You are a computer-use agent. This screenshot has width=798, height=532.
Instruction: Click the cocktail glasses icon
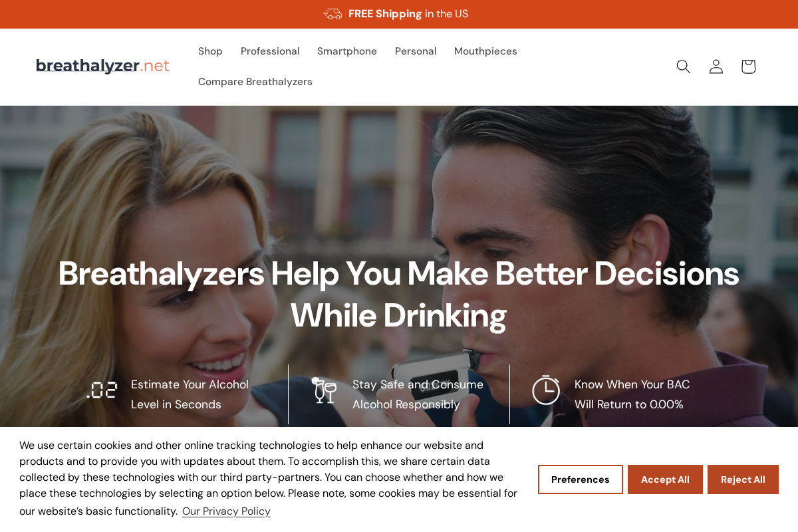click(x=324, y=390)
